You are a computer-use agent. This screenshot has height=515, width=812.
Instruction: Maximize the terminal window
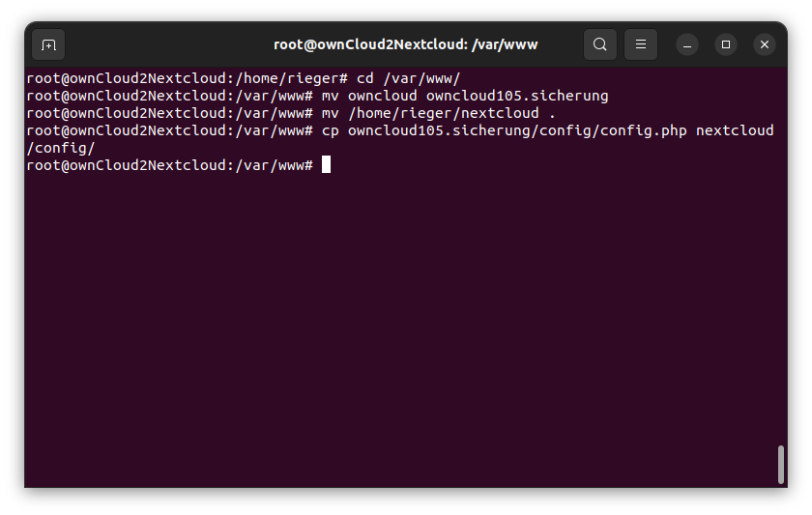coord(726,45)
